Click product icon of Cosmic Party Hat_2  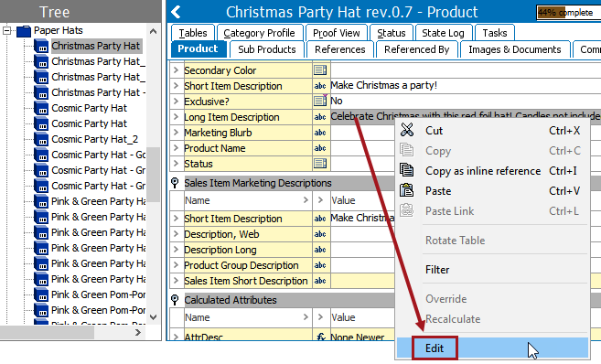coord(41,139)
